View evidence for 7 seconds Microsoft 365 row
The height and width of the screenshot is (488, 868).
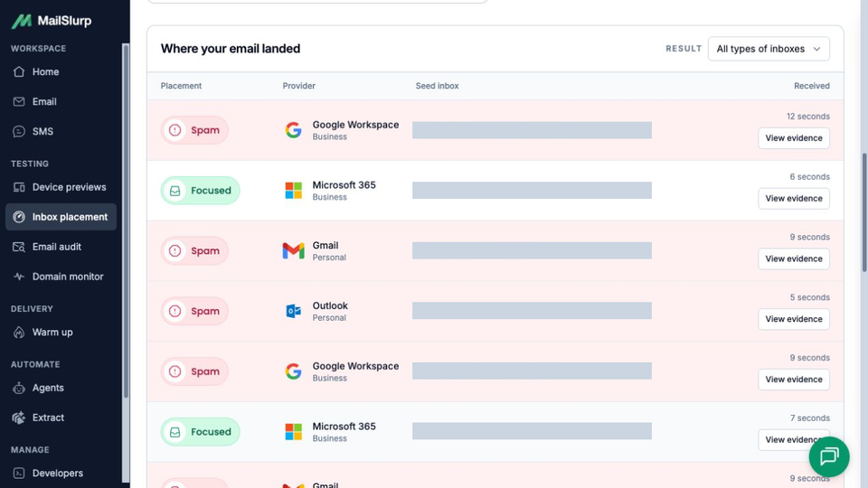point(793,440)
